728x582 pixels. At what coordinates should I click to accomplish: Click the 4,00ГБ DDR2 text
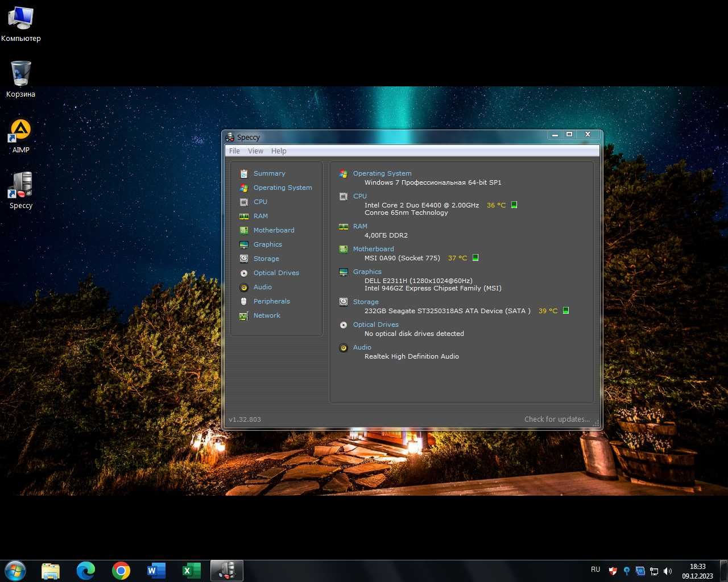pos(386,235)
